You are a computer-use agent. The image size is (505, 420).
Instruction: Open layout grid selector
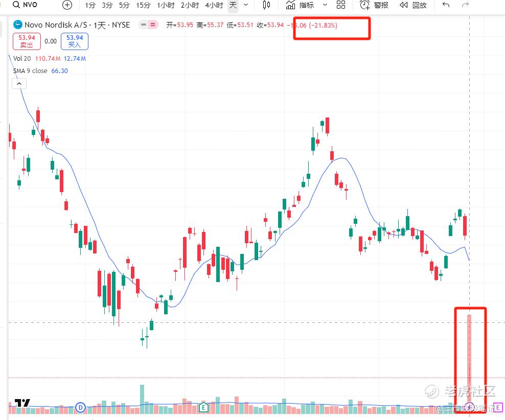[341, 5]
